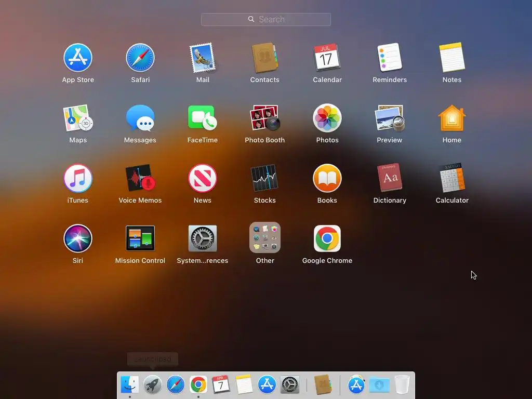This screenshot has height=399, width=532.
Task: Open the Trash in the Dock
Action: pos(402,384)
